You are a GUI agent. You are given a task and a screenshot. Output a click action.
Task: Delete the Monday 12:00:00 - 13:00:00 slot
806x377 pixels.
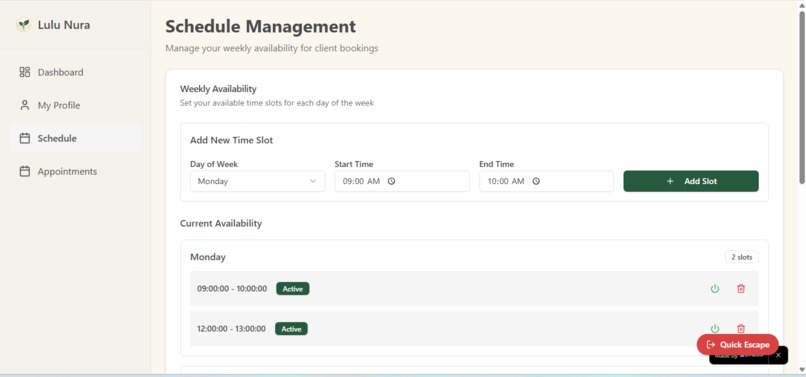click(x=741, y=328)
